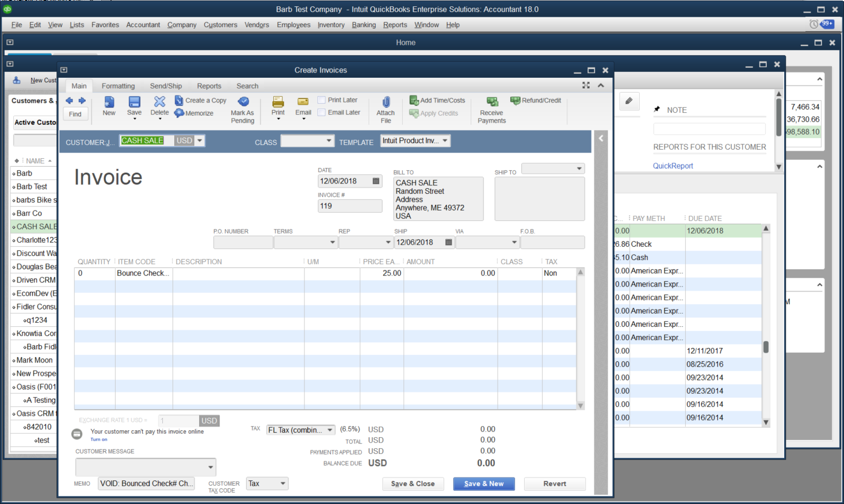
Task: Click the Memo field
Action: 146,484
